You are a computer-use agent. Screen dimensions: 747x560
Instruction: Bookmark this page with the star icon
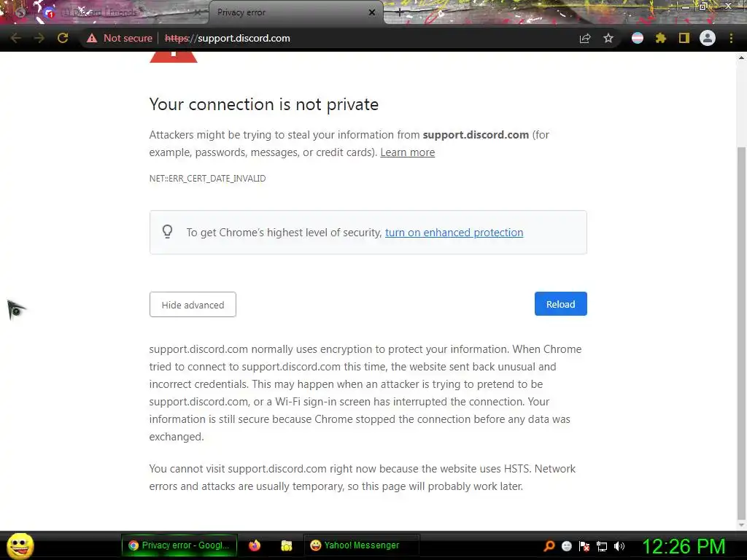608,38
